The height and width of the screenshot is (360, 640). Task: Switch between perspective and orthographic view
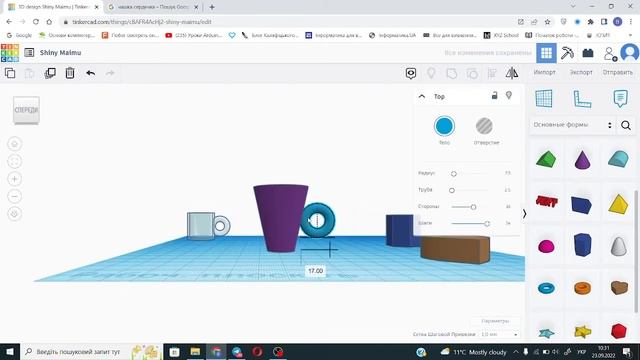(x=15, y=214)
